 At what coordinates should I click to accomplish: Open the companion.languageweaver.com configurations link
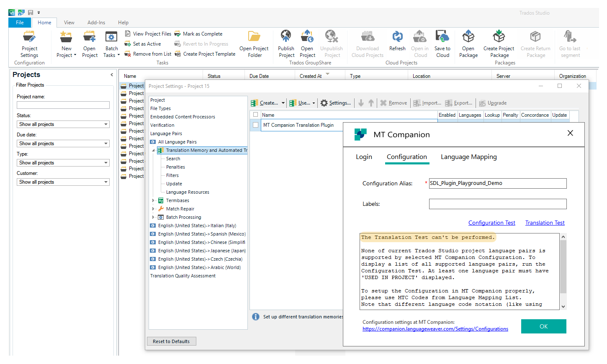(435, 329)
